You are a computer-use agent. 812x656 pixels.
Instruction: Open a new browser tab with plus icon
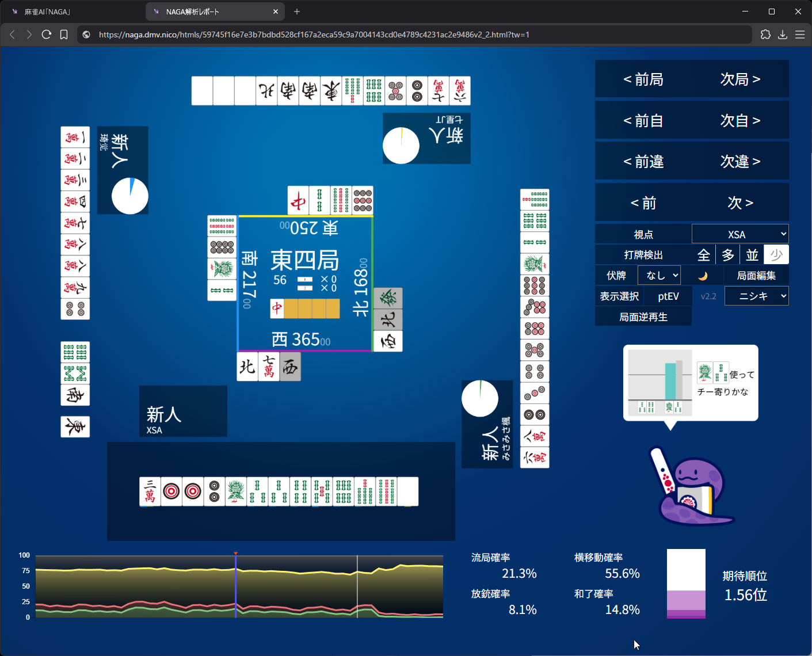[x=297, y=12]
